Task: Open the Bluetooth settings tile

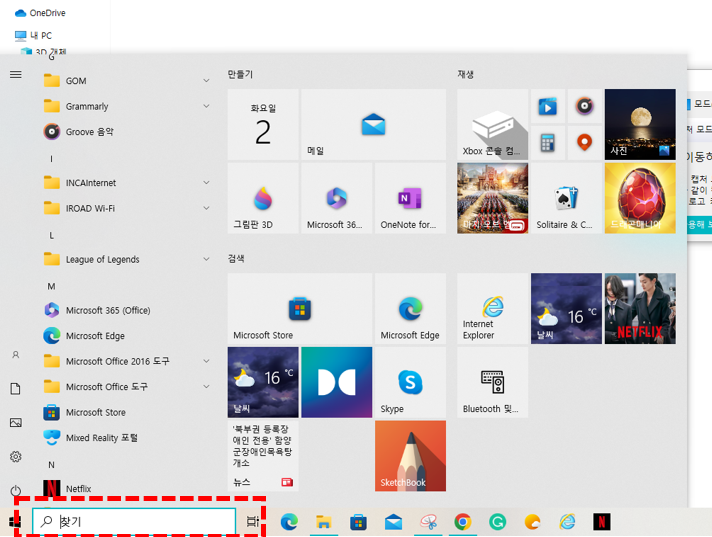Action: tap(493, 382)
